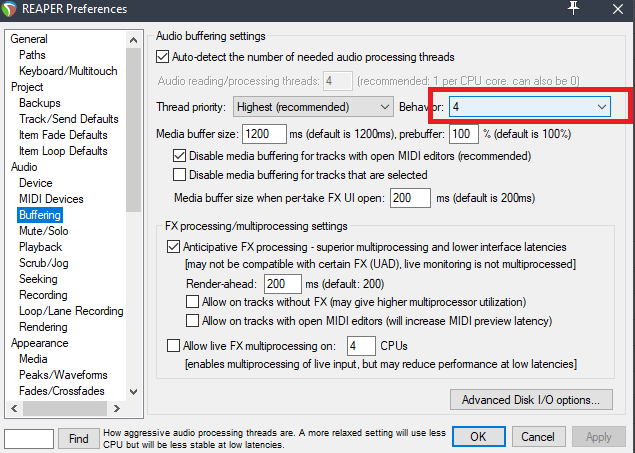Viewport: 635px width, 453px height.
Task: Close the REAPER Preferences window
Action: click(618, 9)
